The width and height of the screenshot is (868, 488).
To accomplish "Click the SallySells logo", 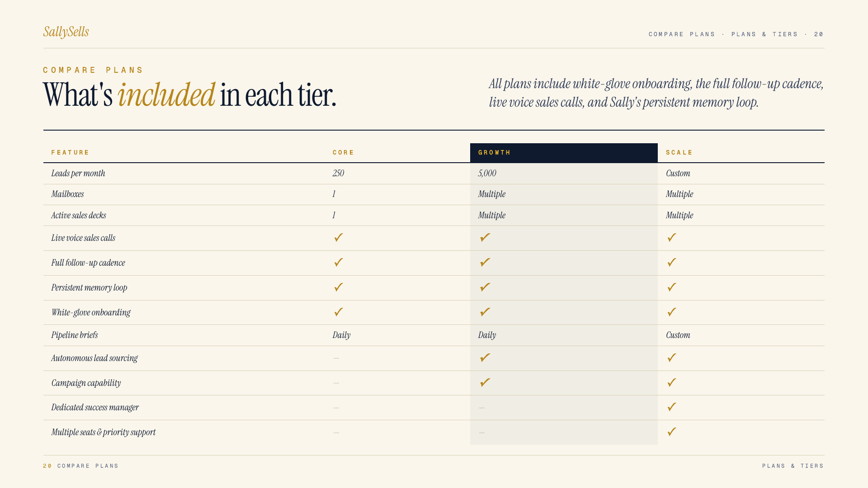I will pos(66,32).
